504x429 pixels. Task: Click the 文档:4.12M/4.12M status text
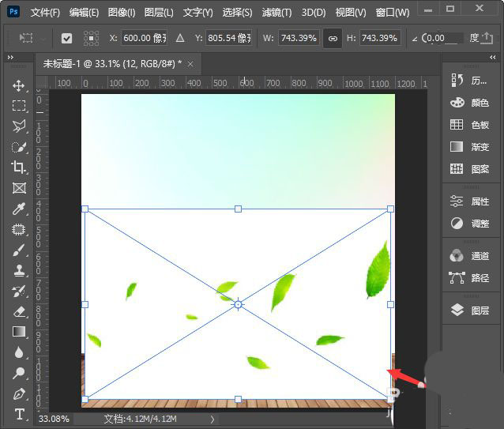coord(140,419)
